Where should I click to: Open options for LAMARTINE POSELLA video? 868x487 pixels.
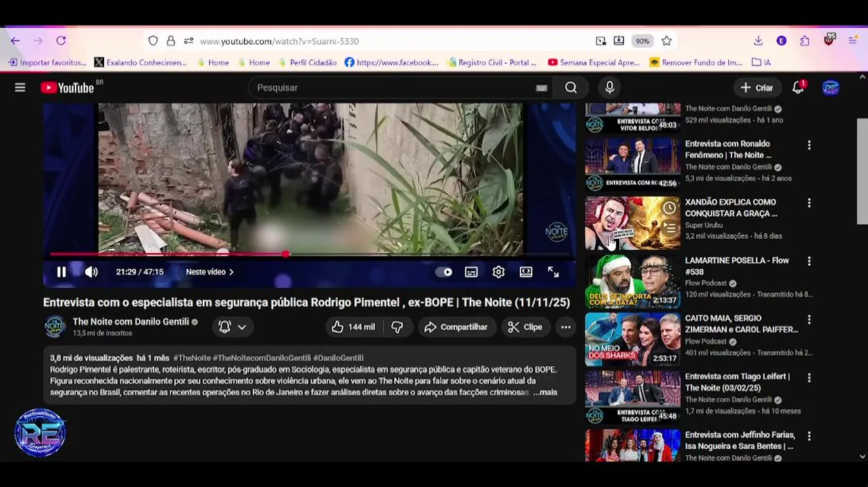click(809, 261)
